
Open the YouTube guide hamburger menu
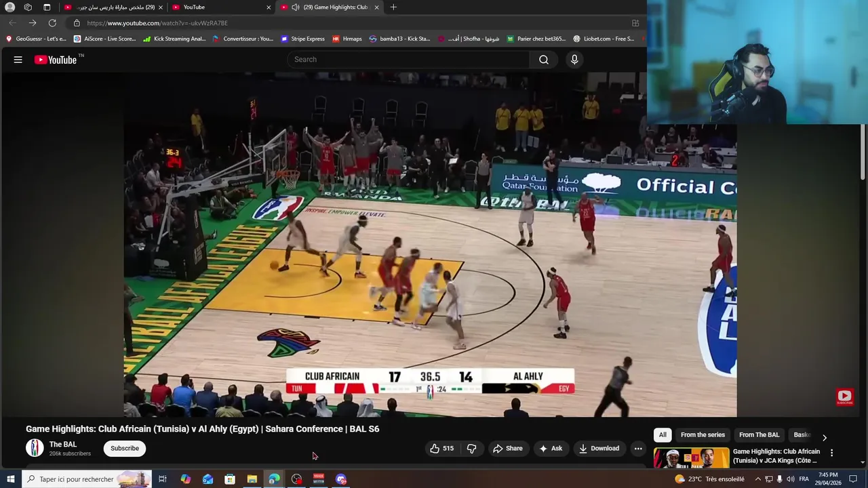click(18, 60)
